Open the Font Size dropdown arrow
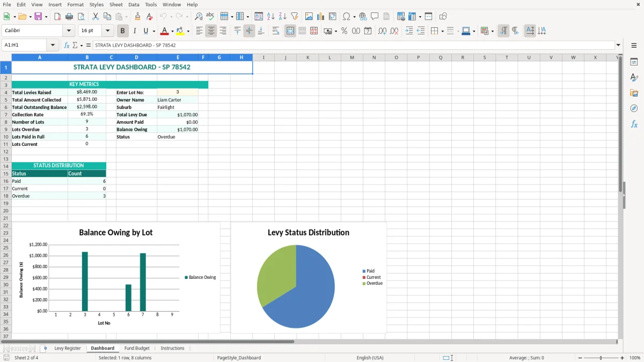Screen dimensions: 644x362 [x=107, y=31]
